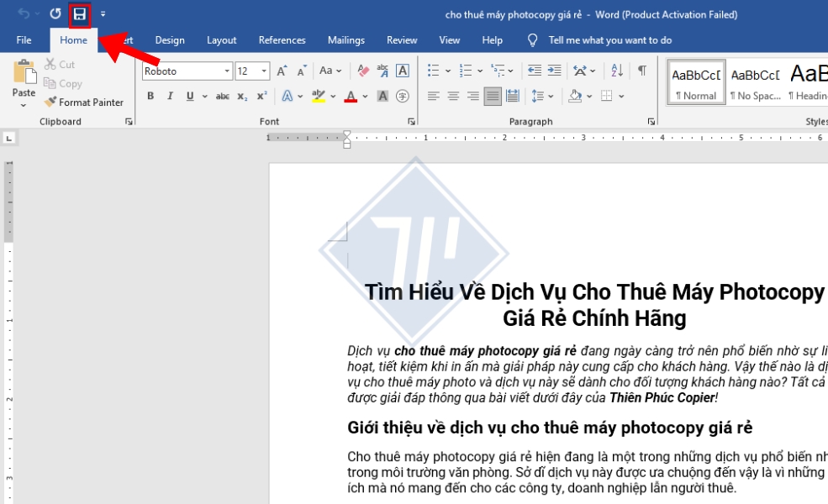Viewport: 828px width, 504px height.
Task: Toggle bold formatting
Action: pos(150,97)
